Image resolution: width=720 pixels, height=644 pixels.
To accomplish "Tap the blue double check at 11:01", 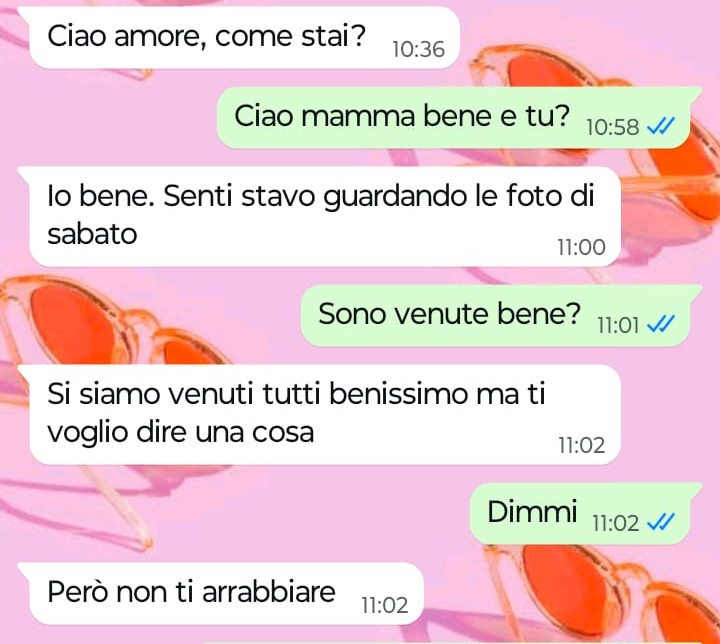I will (x=661, y=324).
